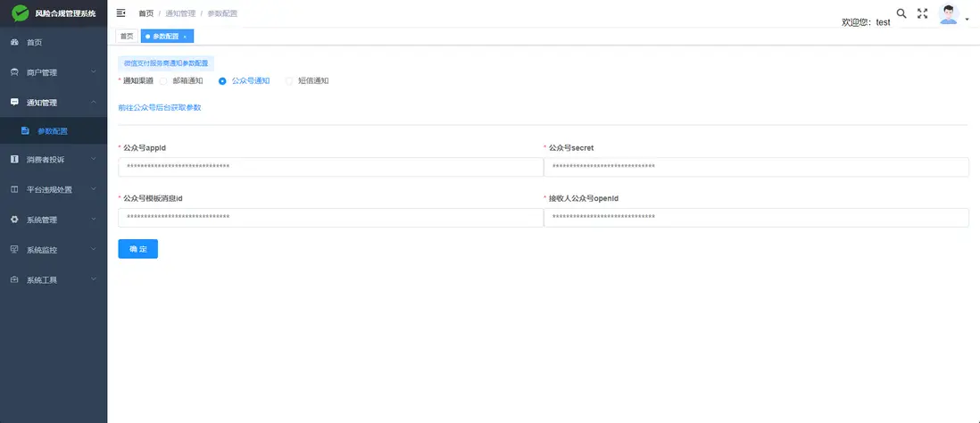Expand 系统管理 submenu arrow
Viewport: 980px width, 423px height.
pos(93,220)
